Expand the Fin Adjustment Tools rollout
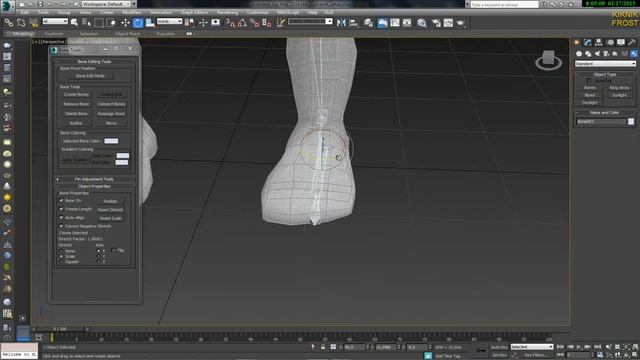This screenshot has width=640, height=360. pyautogui.click(x=94, y=179)
